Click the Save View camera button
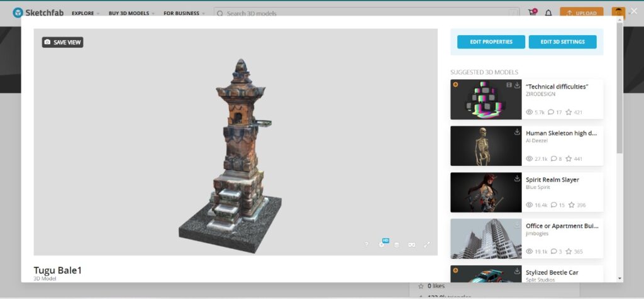Image resolution: width=644 pixels, height=299 pixels. point(62,42)
